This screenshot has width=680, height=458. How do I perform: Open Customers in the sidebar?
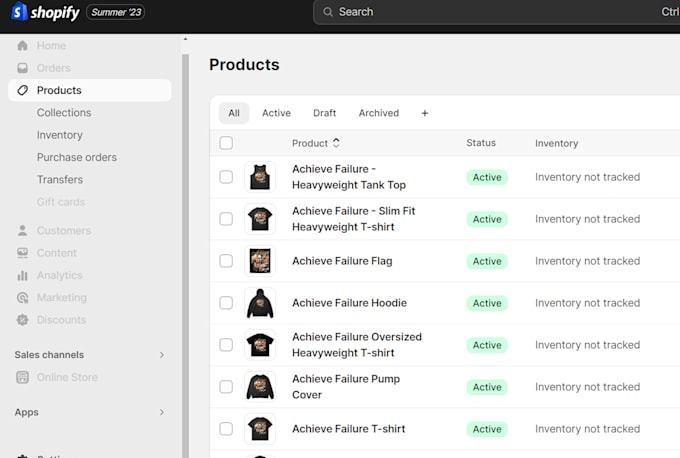(64, 230)
